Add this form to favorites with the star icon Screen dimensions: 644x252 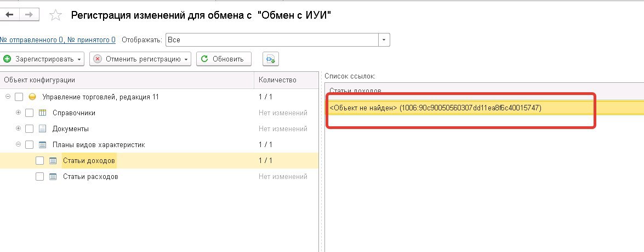[x=55, y=15]
